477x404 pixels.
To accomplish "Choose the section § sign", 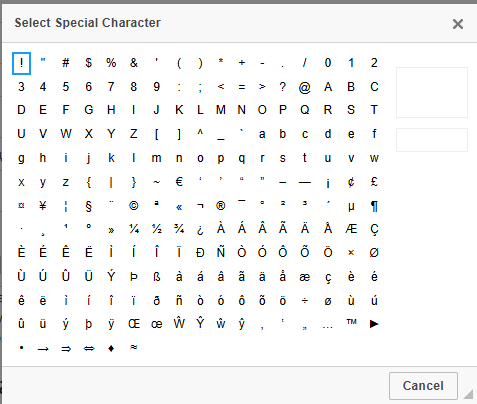I will [88, 206].
